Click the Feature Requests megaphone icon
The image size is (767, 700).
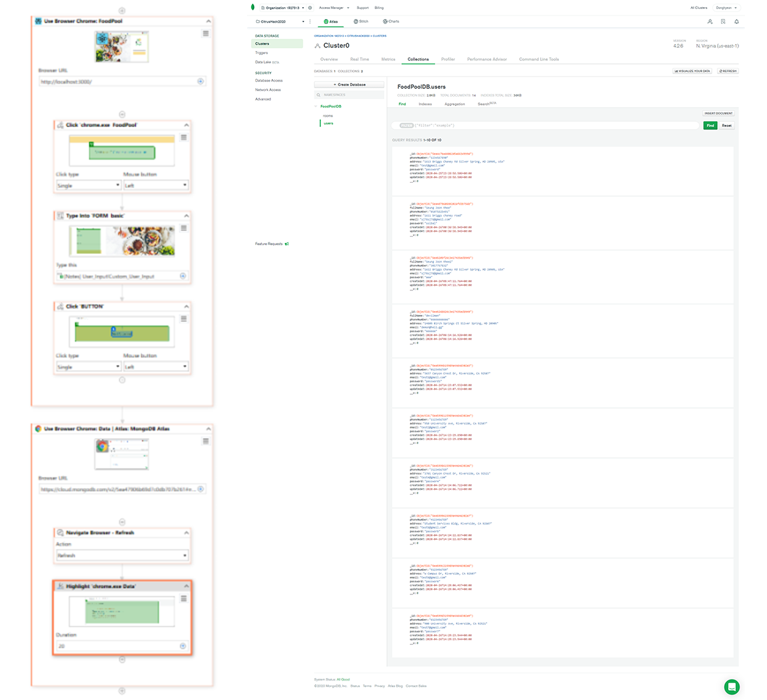pos(287,244)
